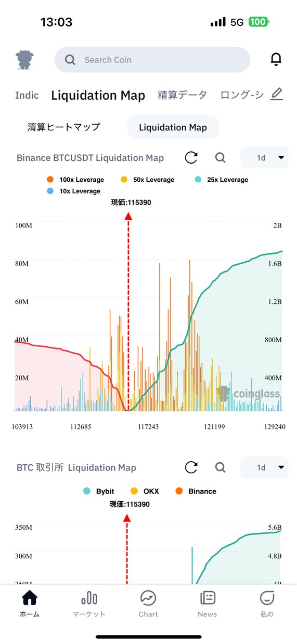Open マーケット in bottom navigation
The image size is (297, 644).
pos(89,604)
